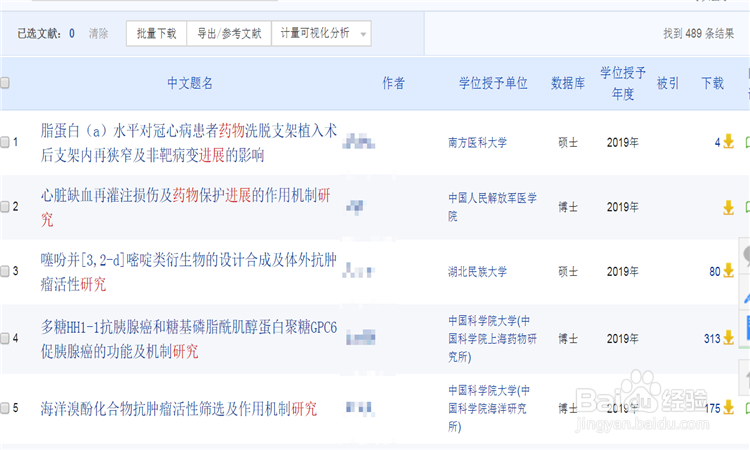This screenshot has height=450, width=750.
Task: Download row 2 thesis via yellow arrow
Action: (728, 207)
